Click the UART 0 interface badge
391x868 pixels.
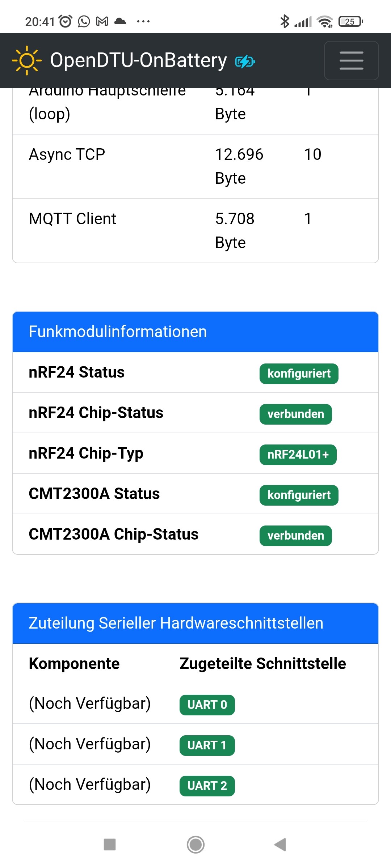coord(207,705)
